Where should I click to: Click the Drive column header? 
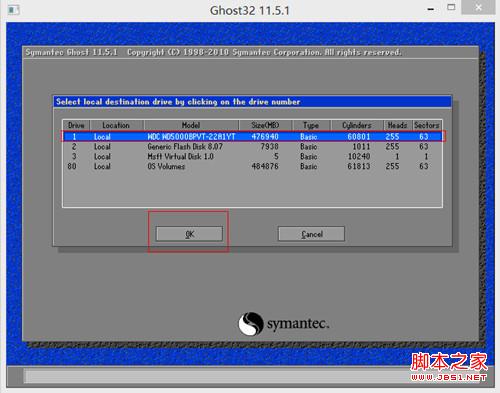tap(76, 125)
